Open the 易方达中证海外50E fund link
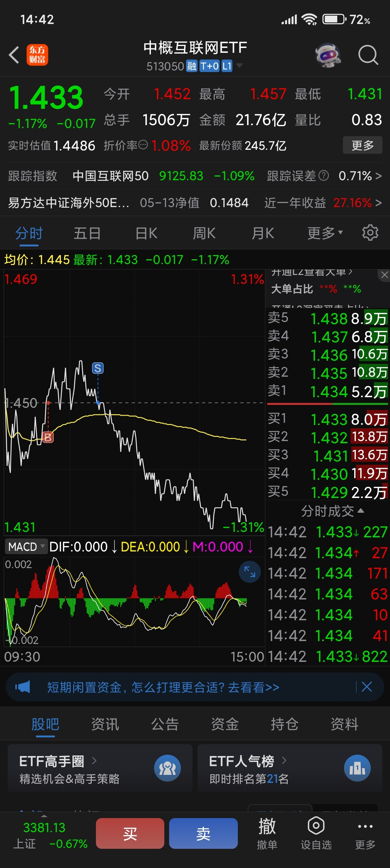 [x=69, y=203]
